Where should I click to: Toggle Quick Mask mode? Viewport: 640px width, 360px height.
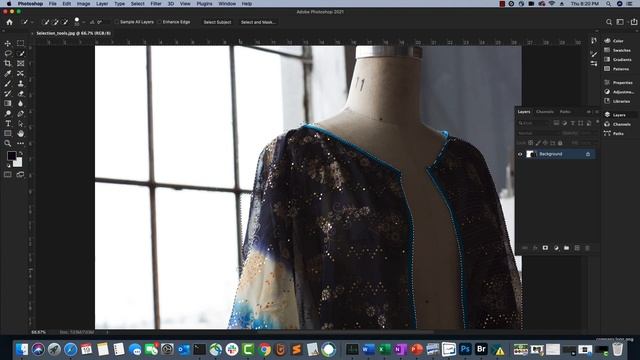pyautogui.click(x=8, y=175)
